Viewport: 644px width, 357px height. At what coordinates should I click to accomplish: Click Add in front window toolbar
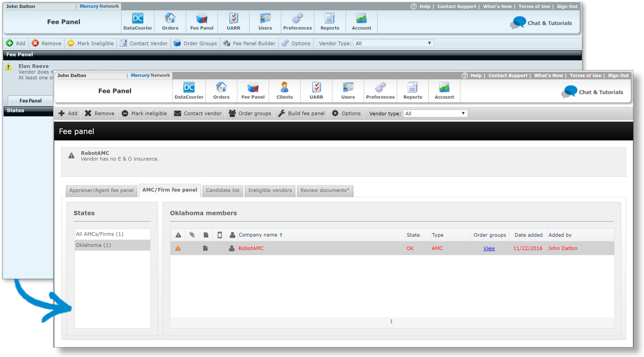pos(67,113)
